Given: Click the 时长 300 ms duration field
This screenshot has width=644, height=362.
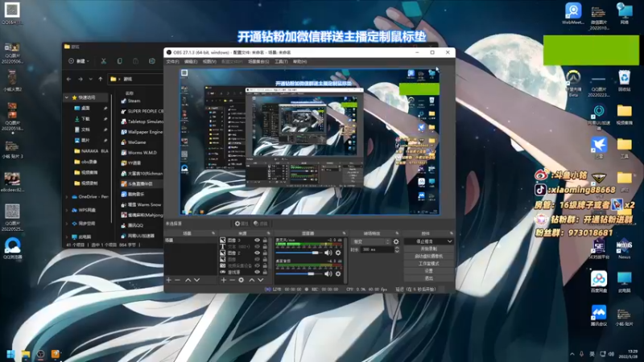Looking at the screenshot, I should pos(377,249).
